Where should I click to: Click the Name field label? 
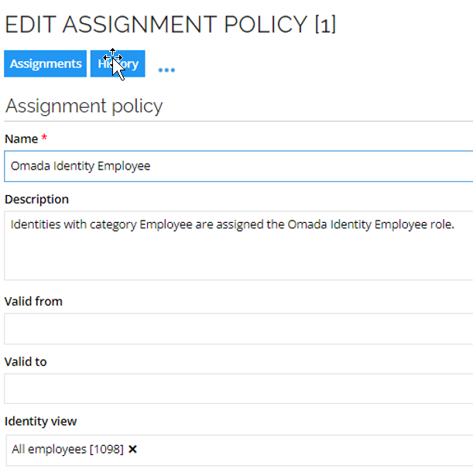click(21, 139)
